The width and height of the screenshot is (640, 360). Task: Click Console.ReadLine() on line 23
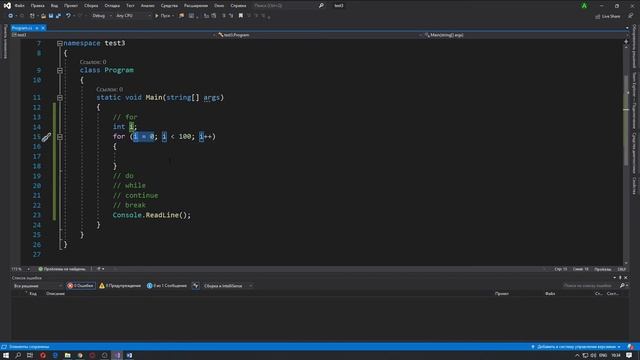click(151, 215)
